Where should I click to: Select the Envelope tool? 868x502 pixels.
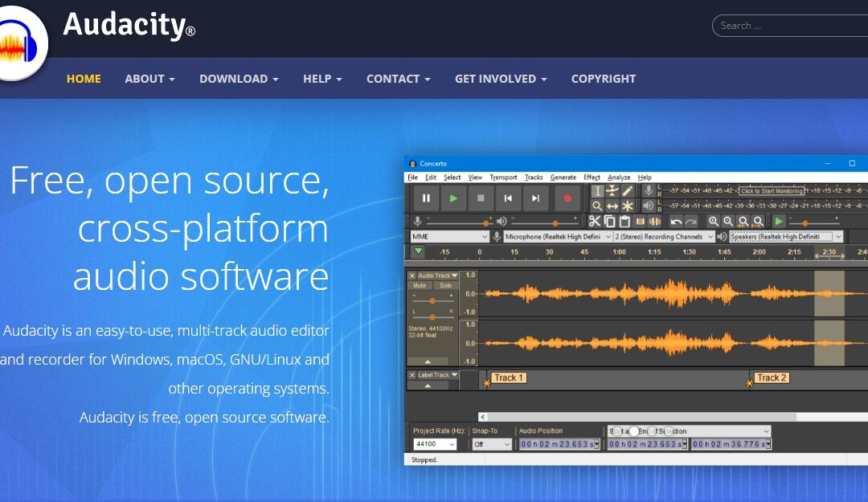pos(612,191)
